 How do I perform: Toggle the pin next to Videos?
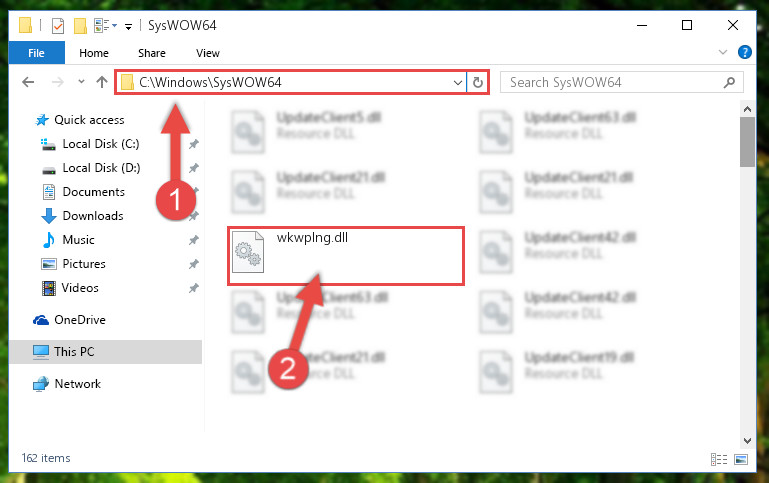[x=194, y=288]
